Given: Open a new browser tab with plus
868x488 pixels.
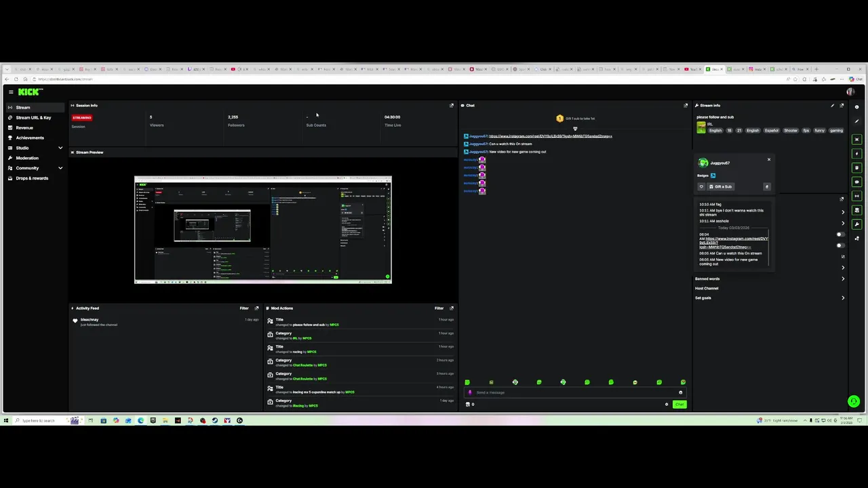Looking at the screenshot, I should pyautogui.click(x=816, y=69).
